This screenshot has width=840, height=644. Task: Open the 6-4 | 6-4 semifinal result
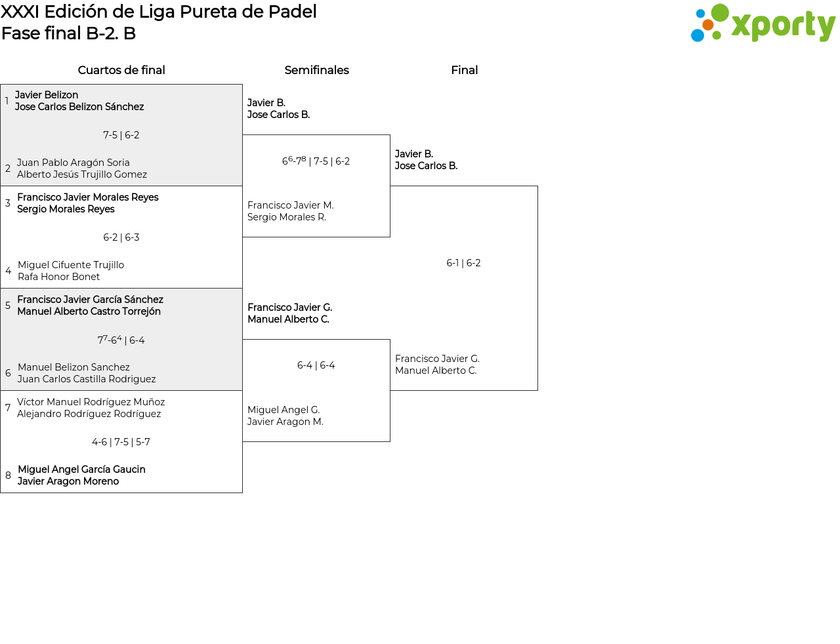click(x=316, y=365)
